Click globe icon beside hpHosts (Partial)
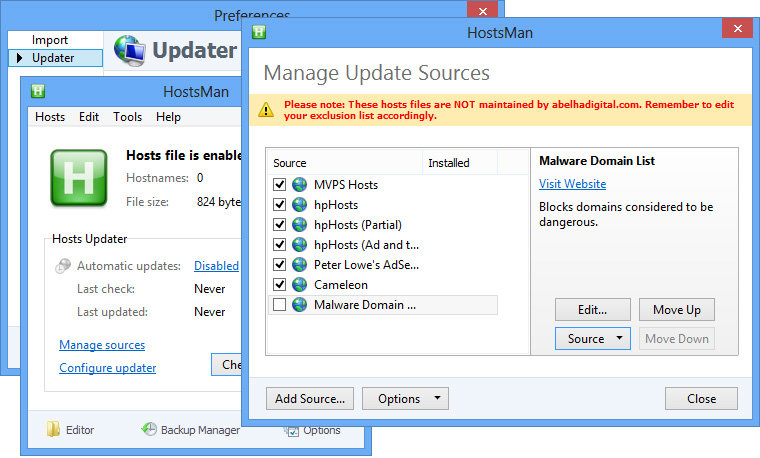Image resolution: width=760 pixels, height=458 pixels. (x=300, y=224)
